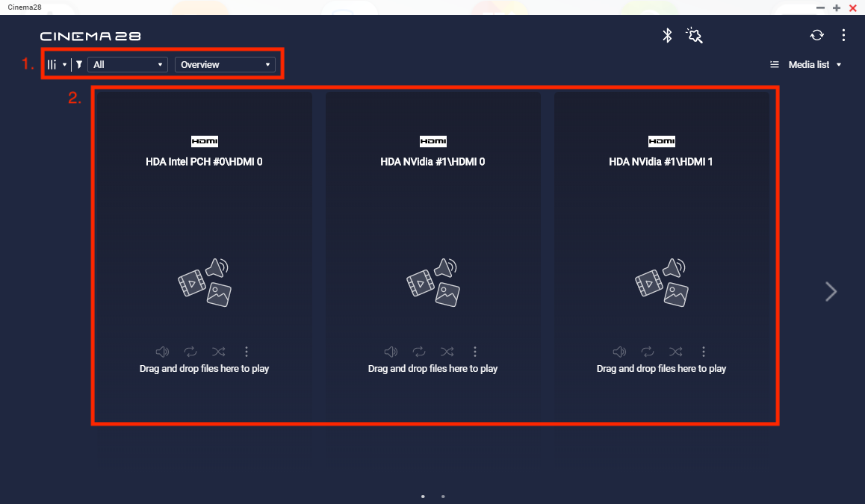
Task: Open more options for HDA Intel PCH card
Action: [247, 352]
